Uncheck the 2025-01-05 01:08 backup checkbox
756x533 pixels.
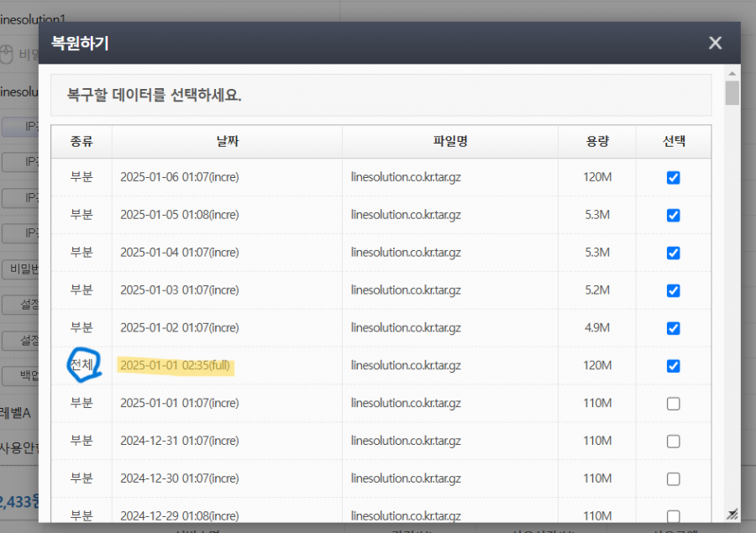pyautogui.click(x=673, y=215)
